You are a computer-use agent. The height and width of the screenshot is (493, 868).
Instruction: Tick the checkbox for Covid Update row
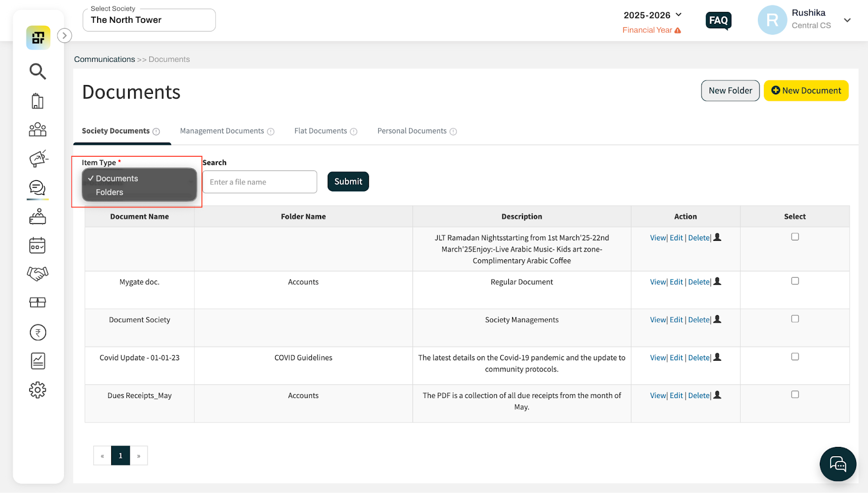(x=795, y=357)
